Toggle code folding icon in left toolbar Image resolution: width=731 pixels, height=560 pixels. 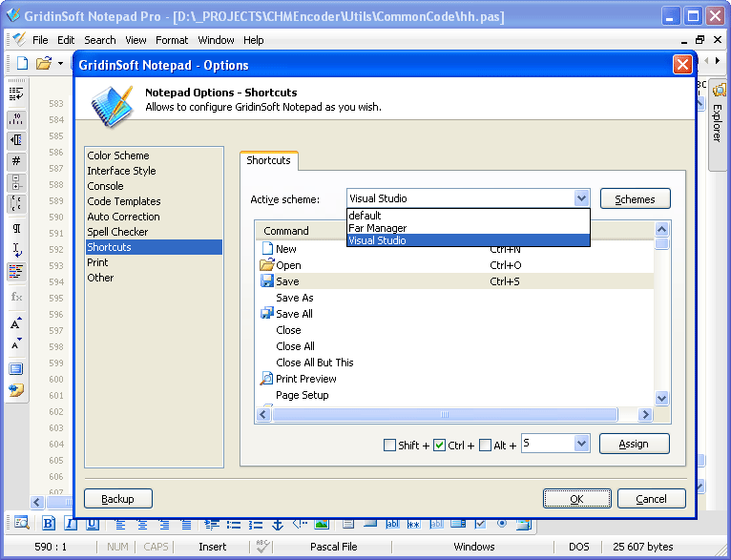pos(16,182)
